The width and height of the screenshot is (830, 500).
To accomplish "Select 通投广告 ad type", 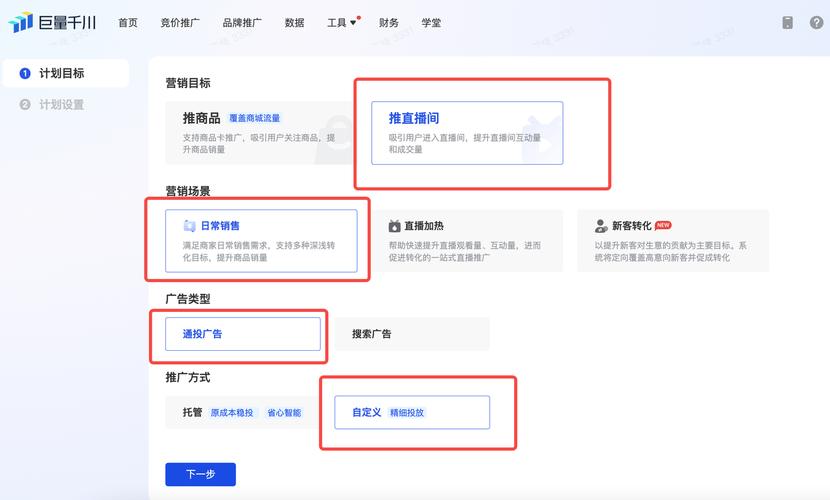I will [242, 334].
